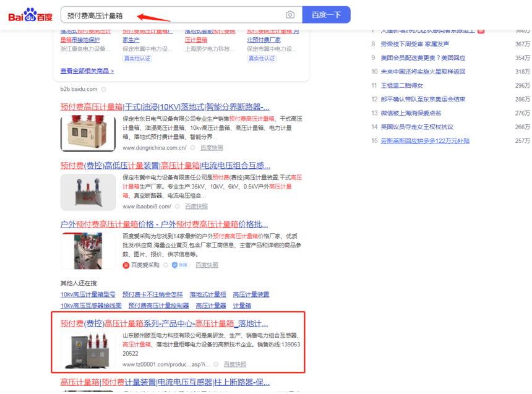Open product link ending with 家生产
532x394 pixels.
point(131,40)
